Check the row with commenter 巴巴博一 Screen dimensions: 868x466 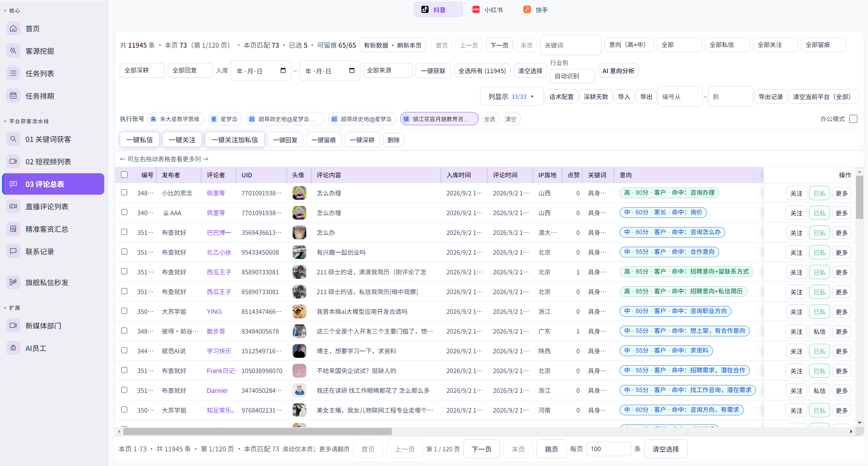coord(124,232)
